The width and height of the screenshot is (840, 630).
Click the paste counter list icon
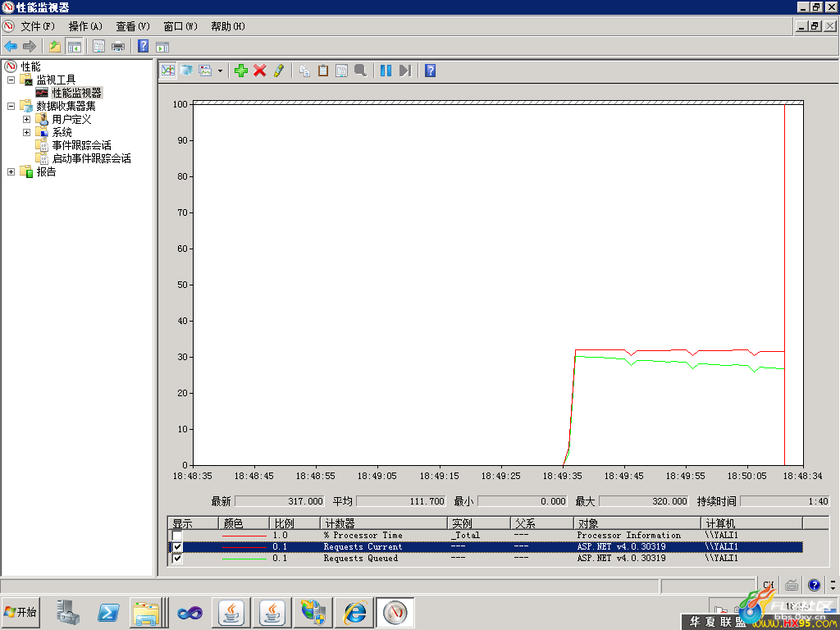coord(323,71)
